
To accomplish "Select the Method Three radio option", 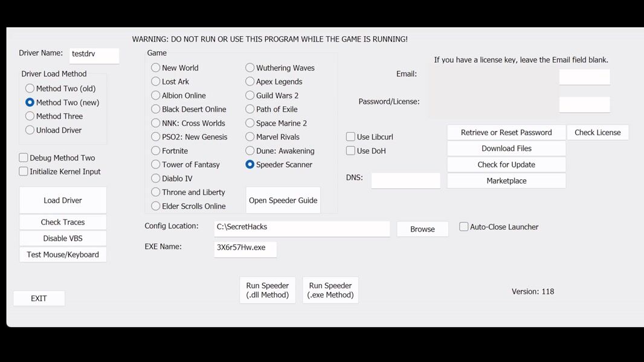I will 30,116.
